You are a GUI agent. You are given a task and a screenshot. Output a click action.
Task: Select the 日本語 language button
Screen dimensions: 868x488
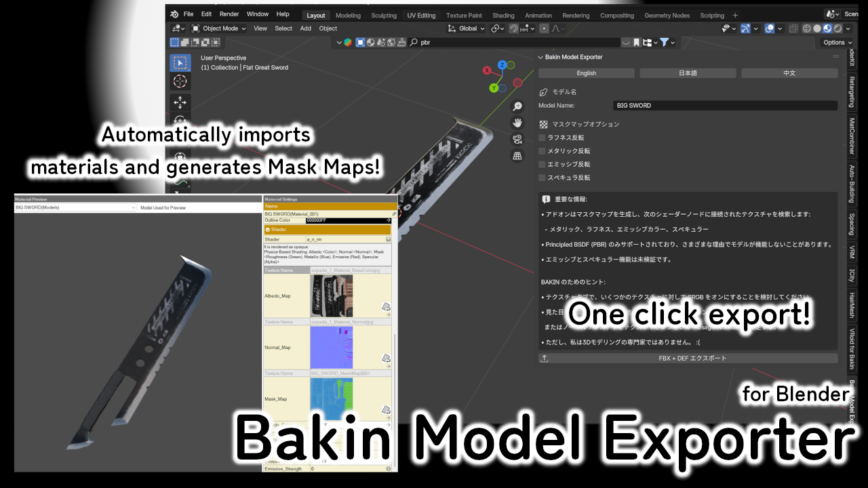pyautogui.click(x=688, y=73)
